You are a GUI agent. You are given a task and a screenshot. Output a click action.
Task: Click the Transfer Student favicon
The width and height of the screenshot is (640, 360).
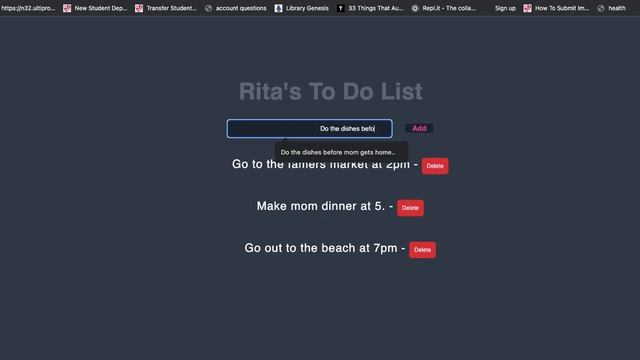pyautogui.click(x=139, y=8)
